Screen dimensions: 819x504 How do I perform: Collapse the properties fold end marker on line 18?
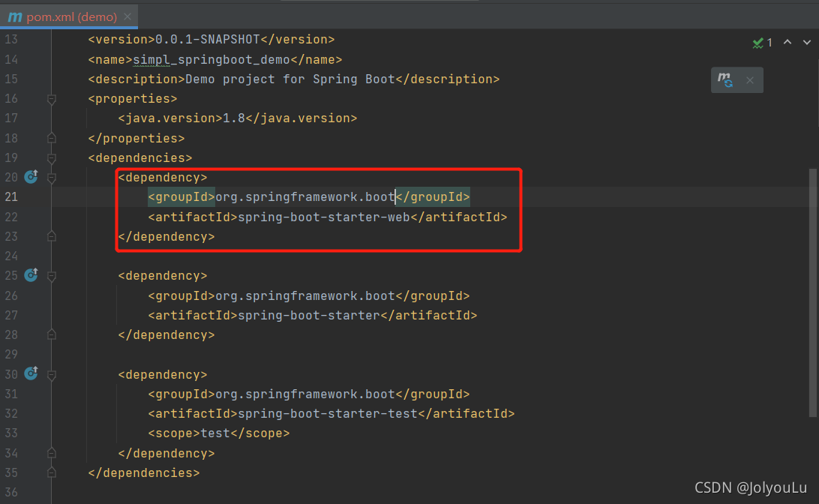click(x=52, y=138)
